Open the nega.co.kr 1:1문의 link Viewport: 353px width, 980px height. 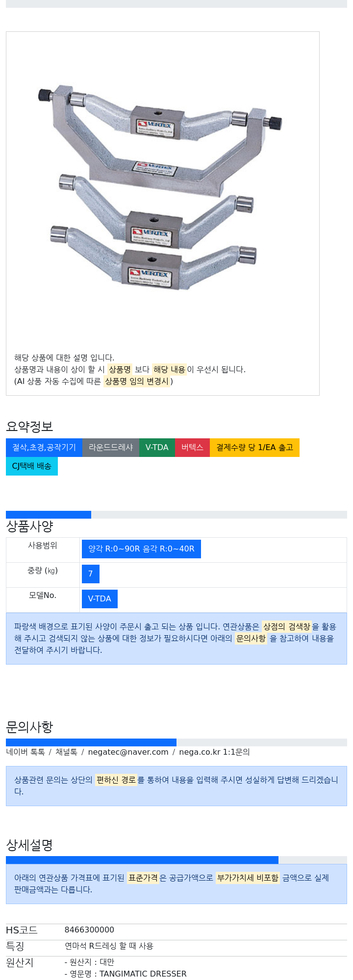214,752
